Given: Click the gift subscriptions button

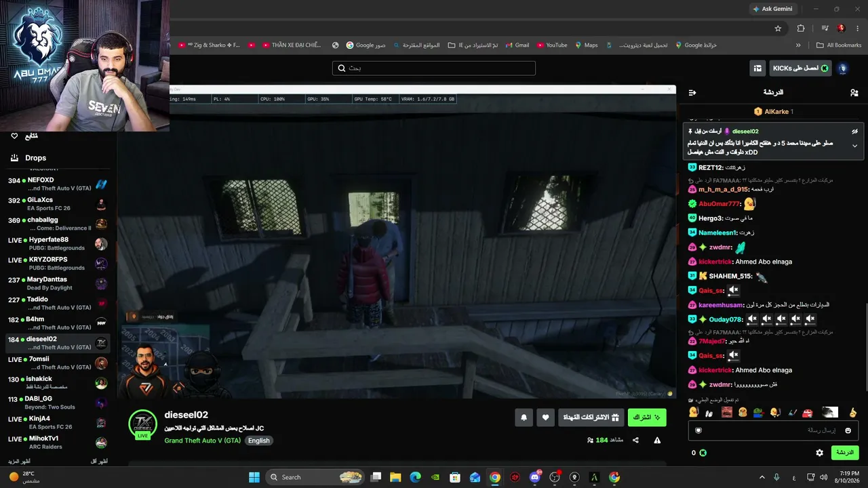Looking at the screenshot, I should (591, 418).
